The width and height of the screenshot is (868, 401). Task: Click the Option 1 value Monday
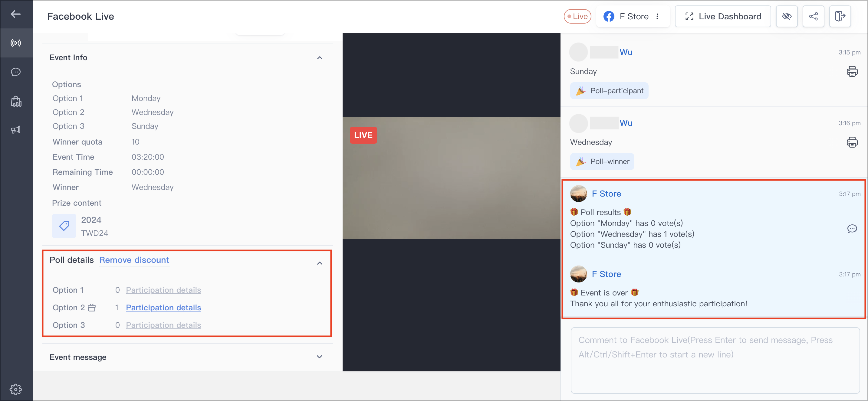146,98
